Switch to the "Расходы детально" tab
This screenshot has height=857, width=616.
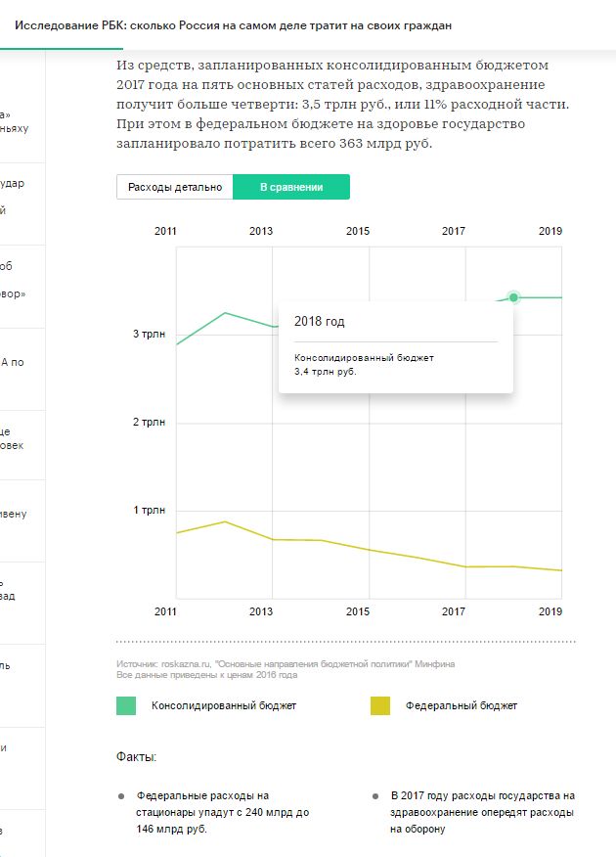(175, 187)
